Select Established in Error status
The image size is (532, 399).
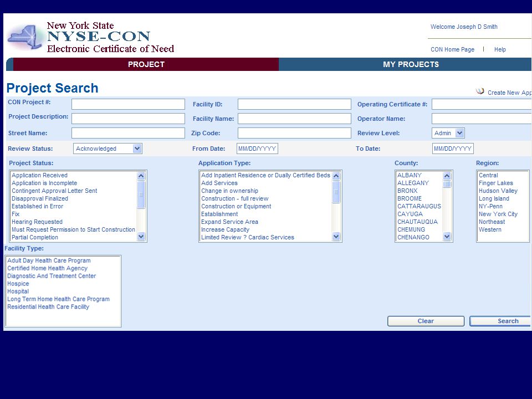point(37,206)
